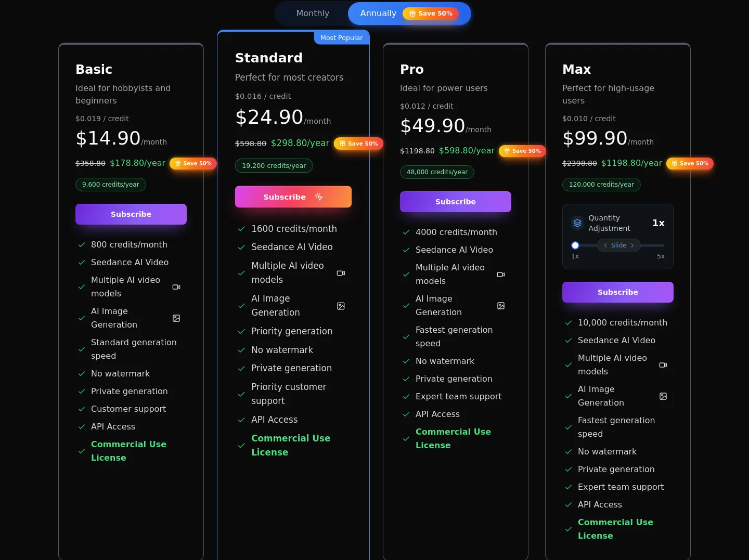The image size is (749, 560).
Task: Click "Priority customer support" in Standard plan
Action: tap(289, 394)
